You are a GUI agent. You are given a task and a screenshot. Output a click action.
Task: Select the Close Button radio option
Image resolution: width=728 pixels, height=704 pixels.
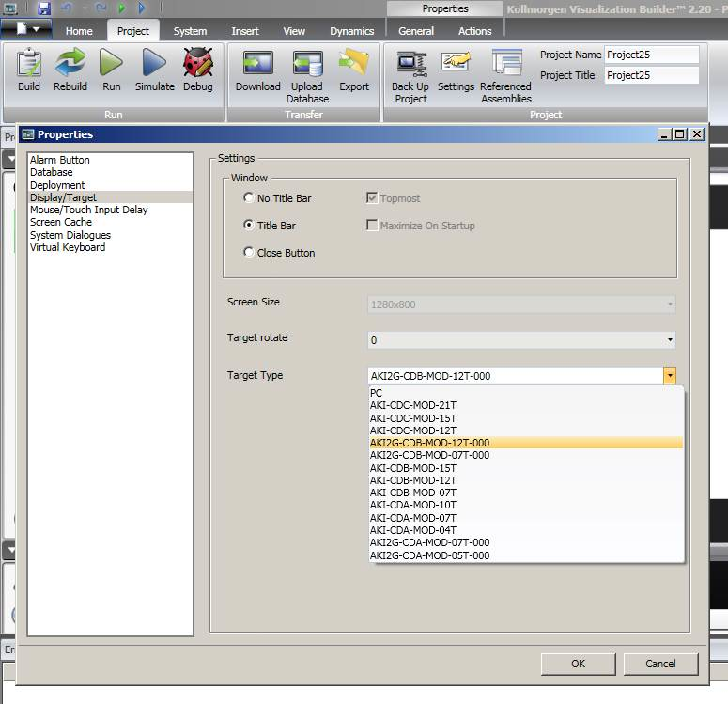248,252
